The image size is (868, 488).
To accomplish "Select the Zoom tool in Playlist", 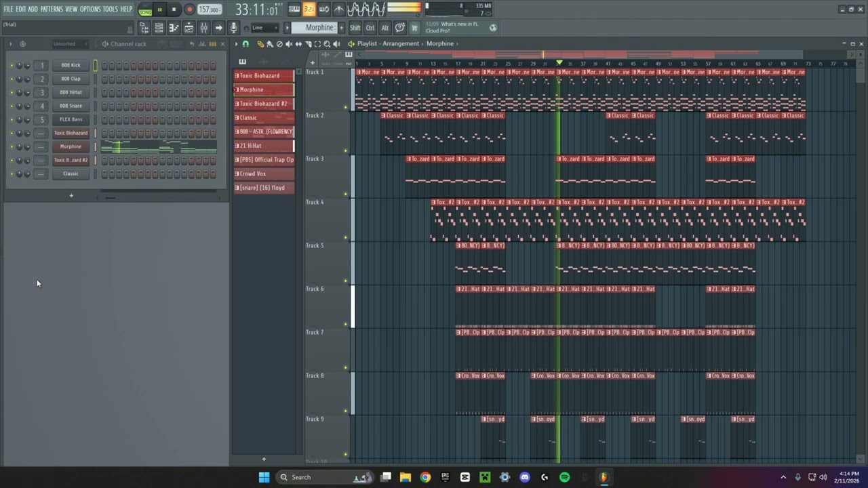I will pyautogui.click(x=327, y=44).
